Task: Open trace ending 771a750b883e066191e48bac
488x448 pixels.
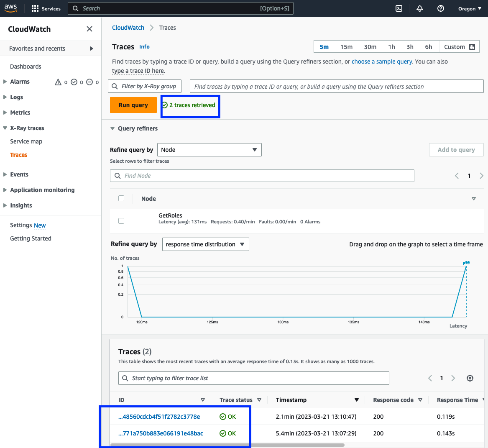Action: pyautogui.click(x=161, y=433)
